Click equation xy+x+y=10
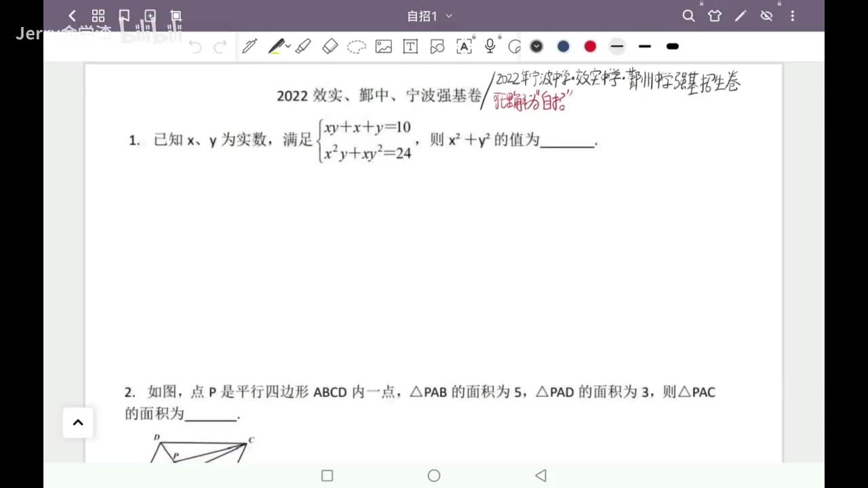The width and height of the screenshot is (868, 488). [367, 127]
